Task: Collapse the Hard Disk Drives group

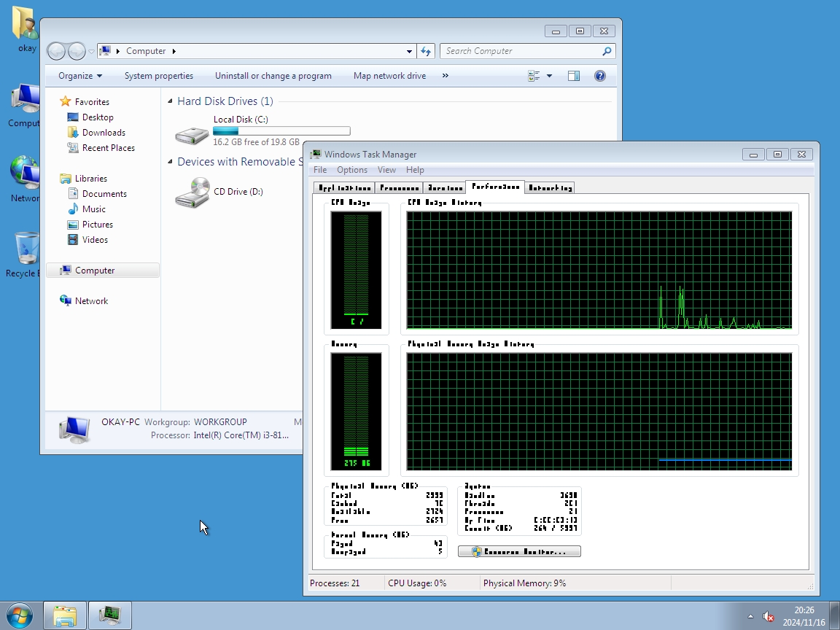Action: (x=170, y=101)
